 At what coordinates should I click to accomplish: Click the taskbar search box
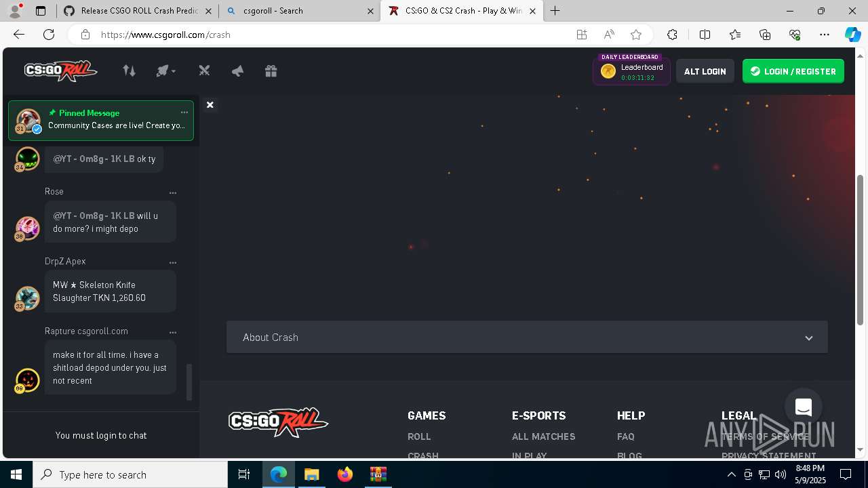click(x=130, y=474)
